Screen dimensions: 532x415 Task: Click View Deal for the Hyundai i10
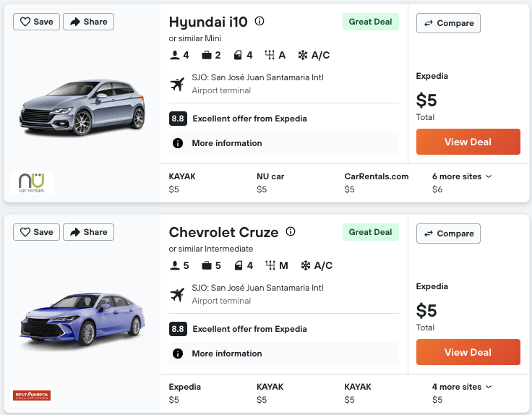click(x=468, y=142)
